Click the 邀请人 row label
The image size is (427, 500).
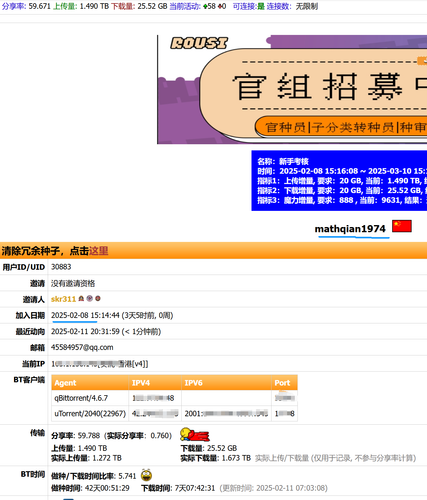click(34, 299)
